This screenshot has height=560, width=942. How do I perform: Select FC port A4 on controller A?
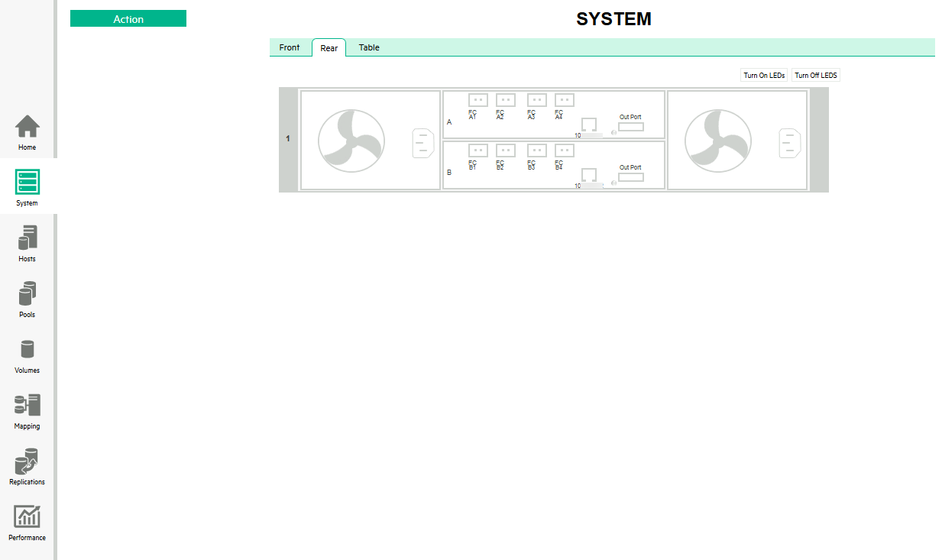pyautogui.click(x=565, y=100)
